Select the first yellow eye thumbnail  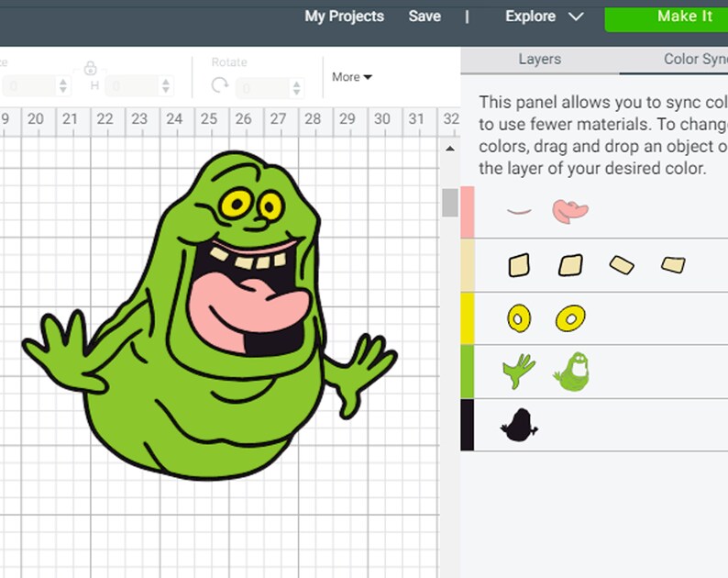pos(519,318)
